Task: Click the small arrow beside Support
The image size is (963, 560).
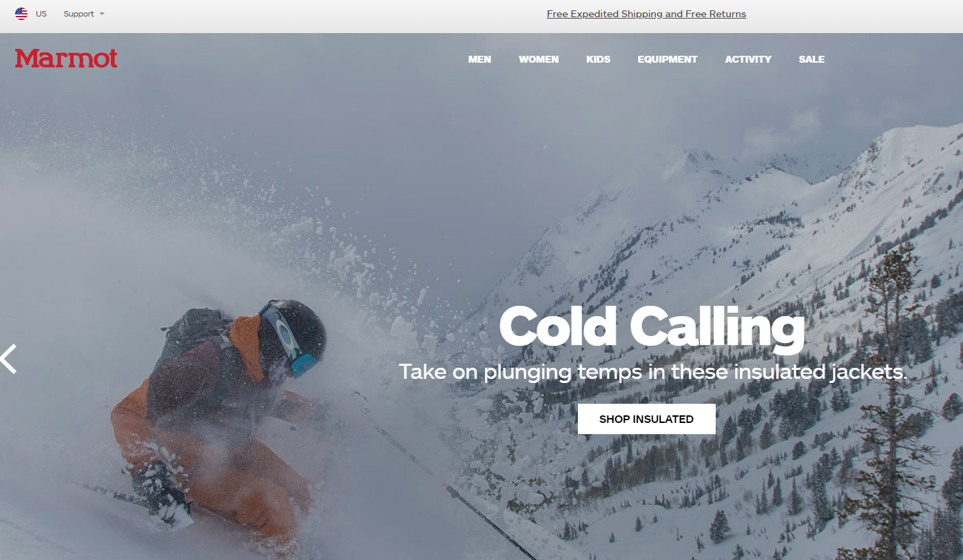Action: 102,14
